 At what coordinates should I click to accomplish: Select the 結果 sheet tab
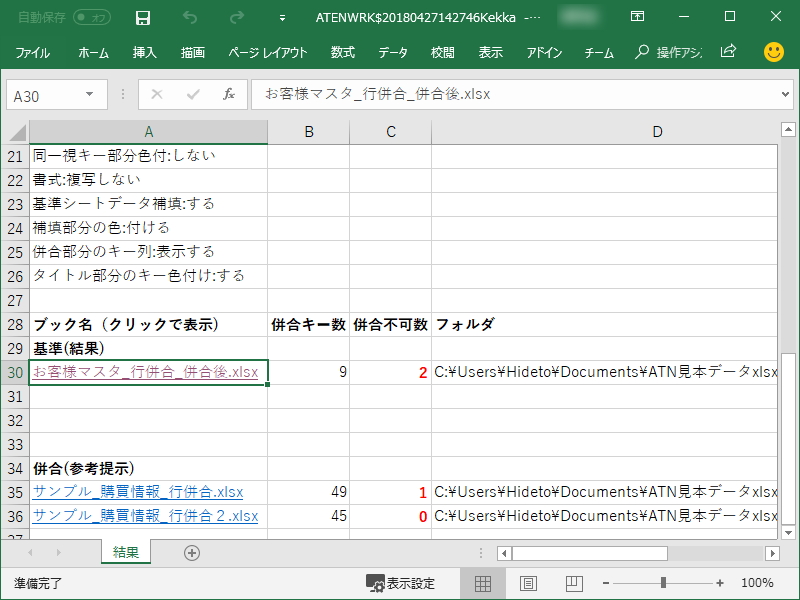coord(126,551)
